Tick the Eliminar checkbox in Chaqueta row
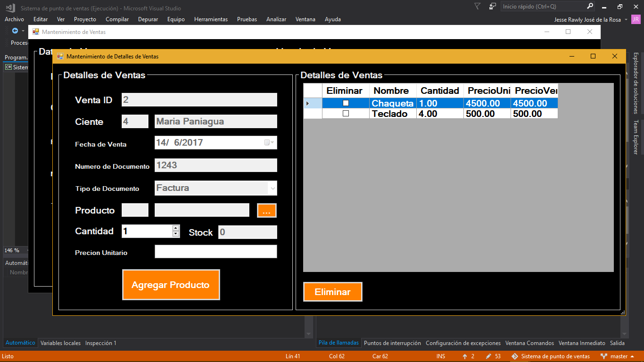The image size is (644, 362). [x=346, y=103]
